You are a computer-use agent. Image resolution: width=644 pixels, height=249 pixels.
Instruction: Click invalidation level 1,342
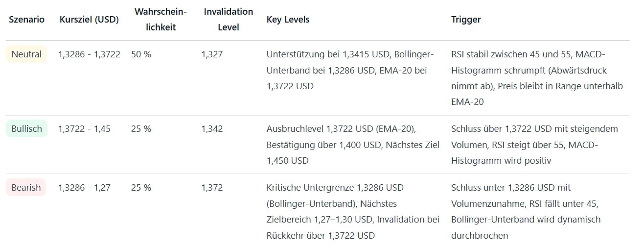coord(212,129)
